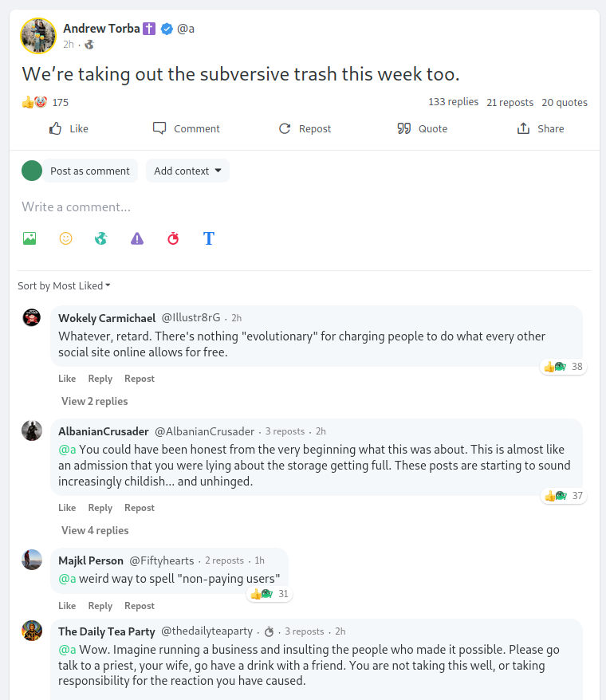Repost Andrew Torba's post

(305, 128)
